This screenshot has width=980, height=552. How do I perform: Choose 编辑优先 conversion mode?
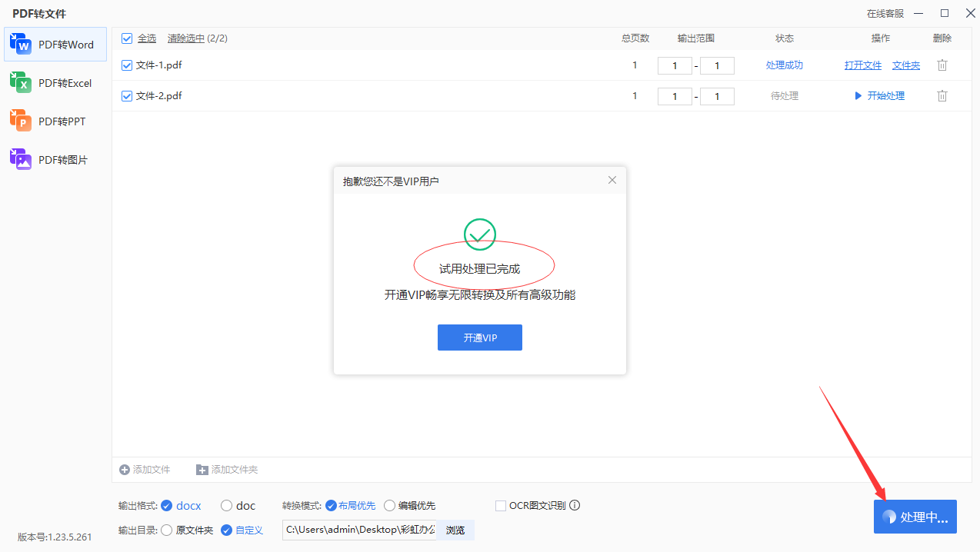point(389,505)
